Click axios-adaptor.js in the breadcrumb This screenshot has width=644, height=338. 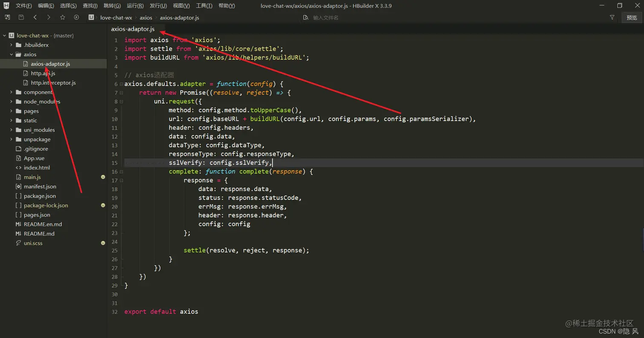[179, 17]
